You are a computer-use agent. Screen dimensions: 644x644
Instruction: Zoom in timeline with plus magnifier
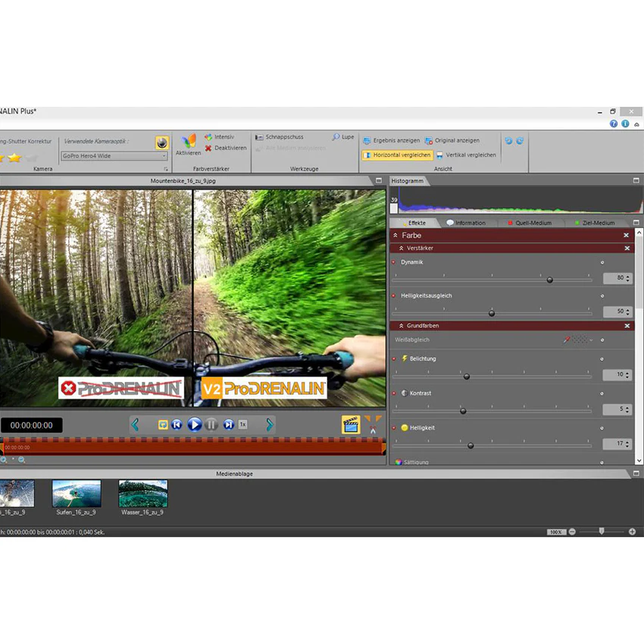pyautogui.click(x=3, y=460)
